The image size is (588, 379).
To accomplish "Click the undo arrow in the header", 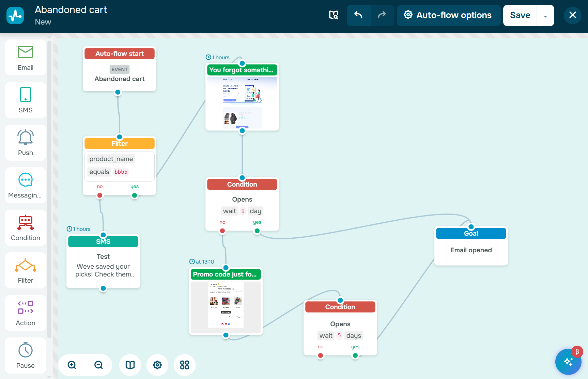I will (x=358, y=15).
